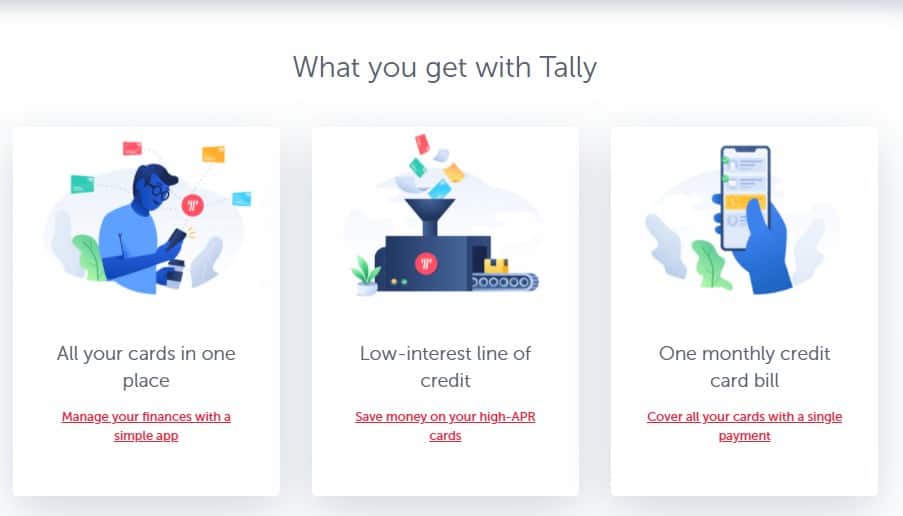
Task: Click the red card icon above the man's head
Action: coord(132,148)
